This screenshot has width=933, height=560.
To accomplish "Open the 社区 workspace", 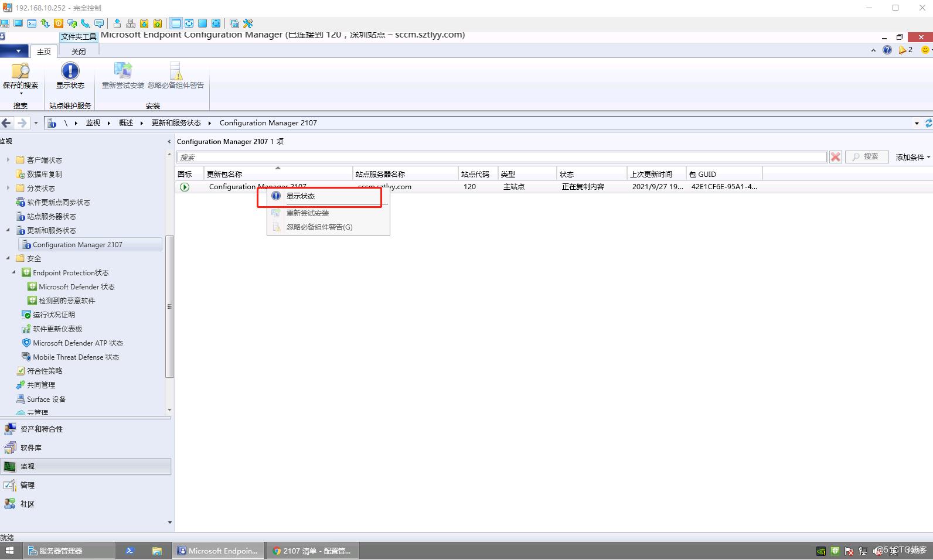I will click(x=86, y=504).
